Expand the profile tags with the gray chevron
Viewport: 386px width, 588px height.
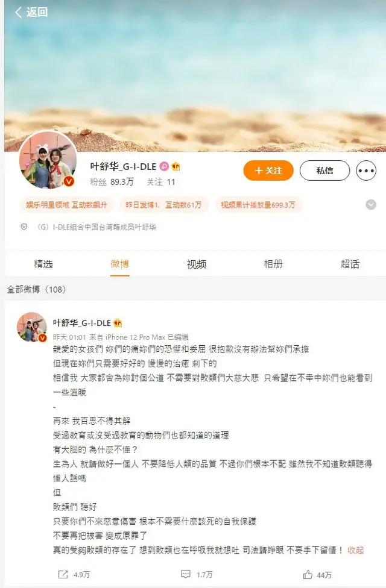(370, 205)
